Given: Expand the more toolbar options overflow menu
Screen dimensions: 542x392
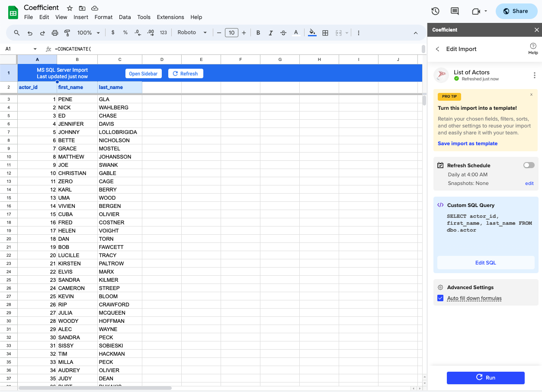Looking at the screenshot, I should [358, 32].
